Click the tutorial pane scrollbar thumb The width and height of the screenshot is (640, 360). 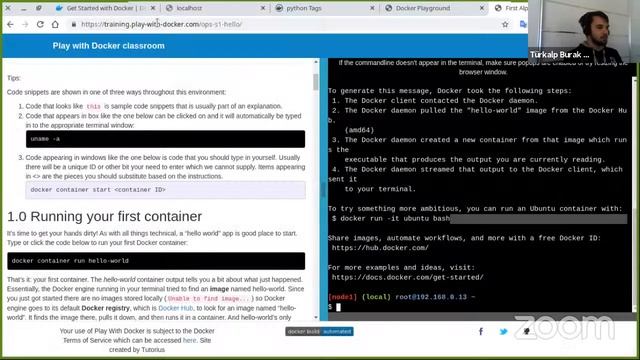316,82
